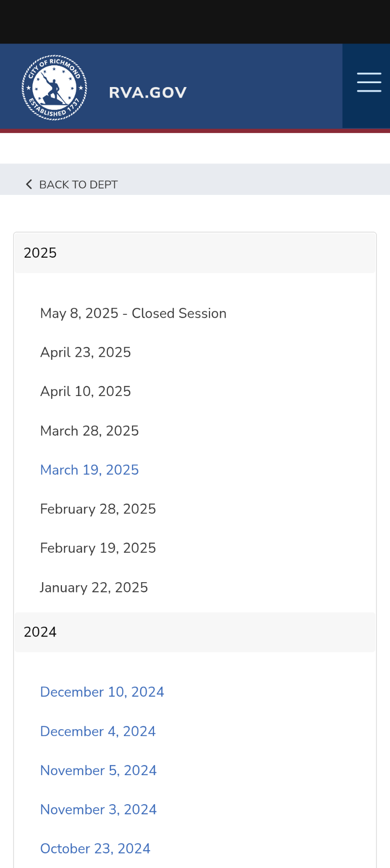Open the December 10, 2024 link
This screenshot has height=868, width=390.
coord(102,692)
